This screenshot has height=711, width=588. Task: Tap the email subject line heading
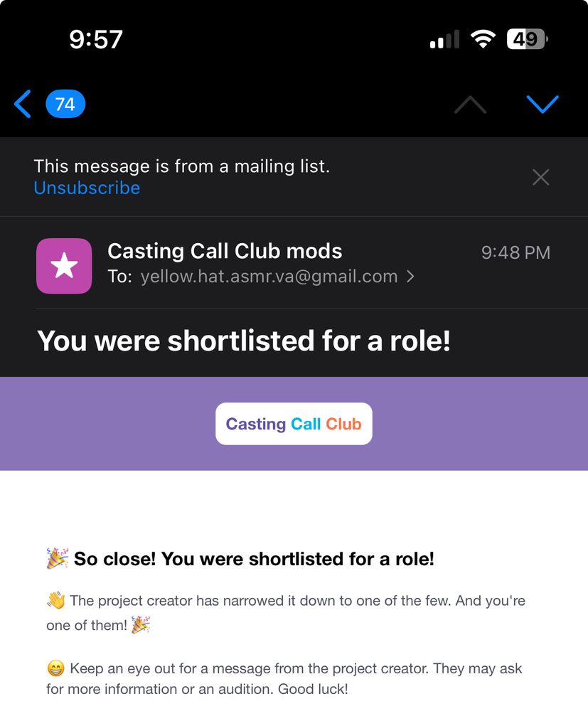click(x=244, y=341)
